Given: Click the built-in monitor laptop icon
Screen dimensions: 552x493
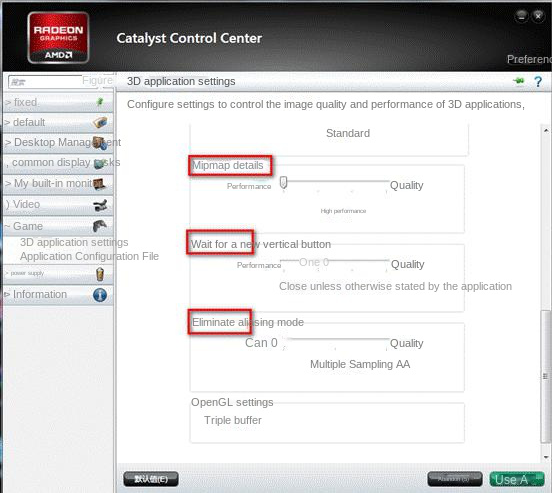Looking at the screenshot, I should (99, 184).
